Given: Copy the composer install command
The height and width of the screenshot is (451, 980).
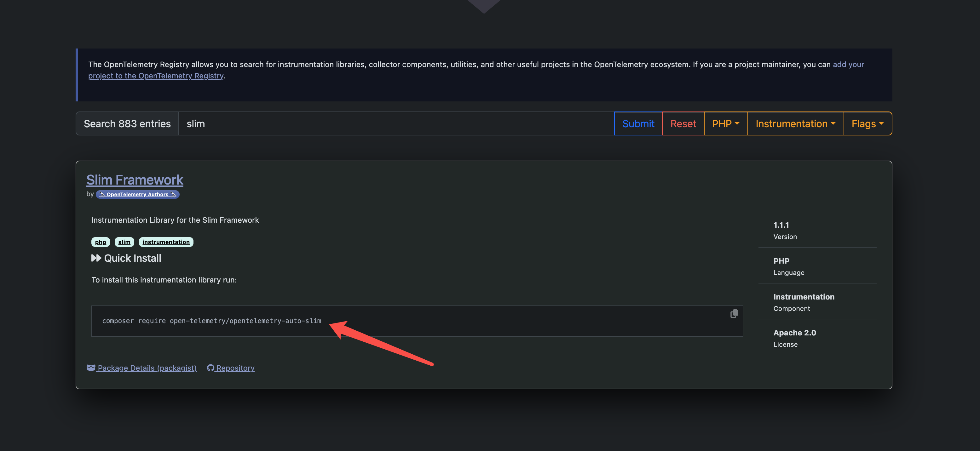Looking at the screenshot, I should 734,313.
